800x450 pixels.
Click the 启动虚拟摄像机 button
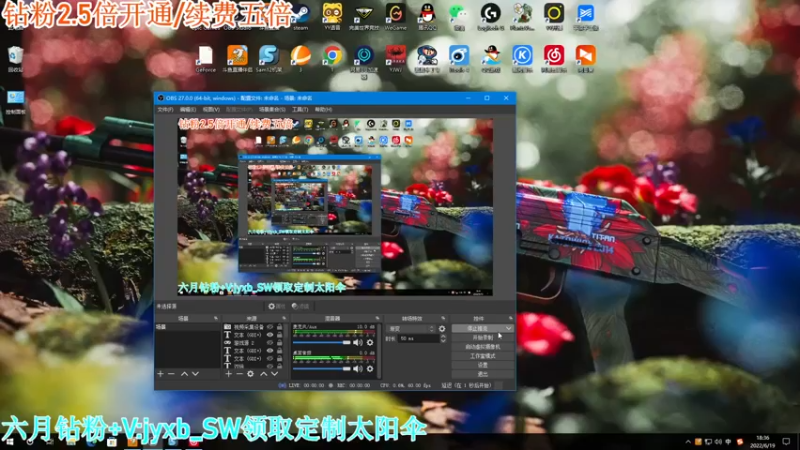click(483, 346)
